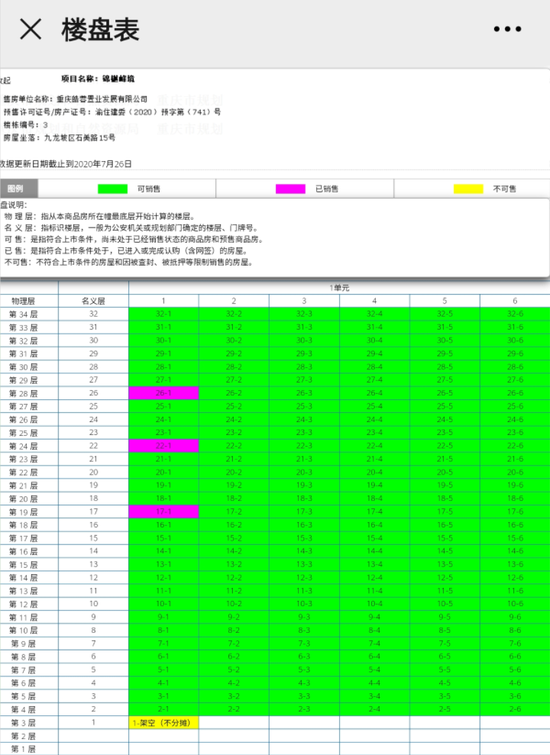Select unit 26-2
Image resolution: width=550 pixels, height=755 pixels.
[x=234, y=393]
